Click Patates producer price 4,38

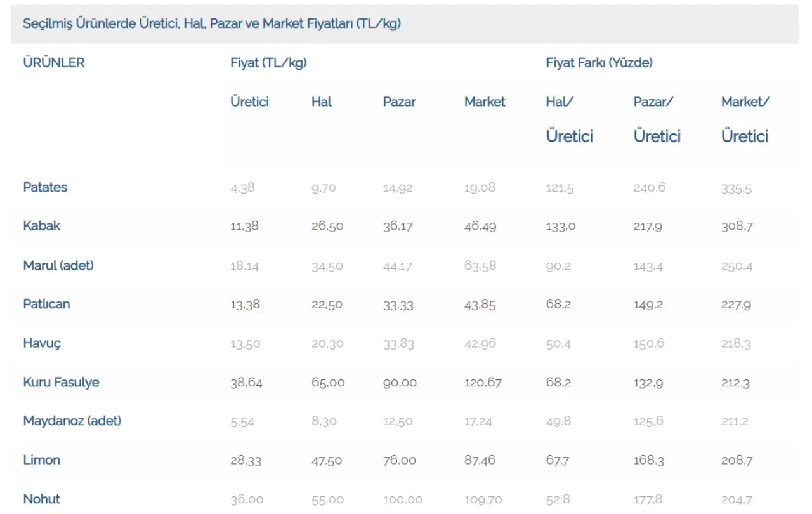[242, 188]
